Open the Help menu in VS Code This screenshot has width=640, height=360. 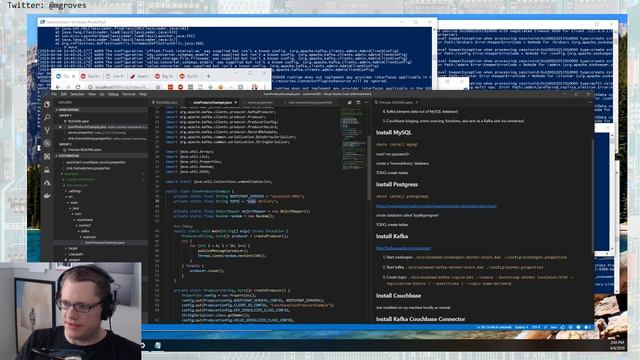143,94
